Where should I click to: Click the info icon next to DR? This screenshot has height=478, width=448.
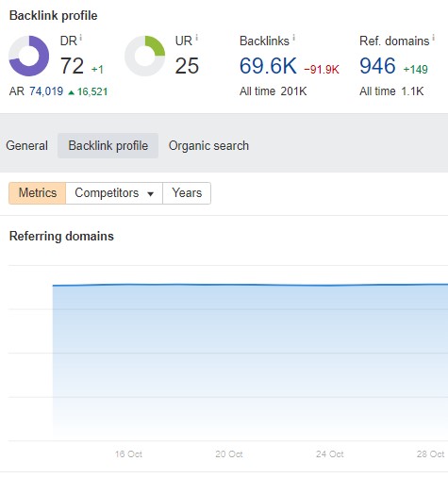point(81,38)
